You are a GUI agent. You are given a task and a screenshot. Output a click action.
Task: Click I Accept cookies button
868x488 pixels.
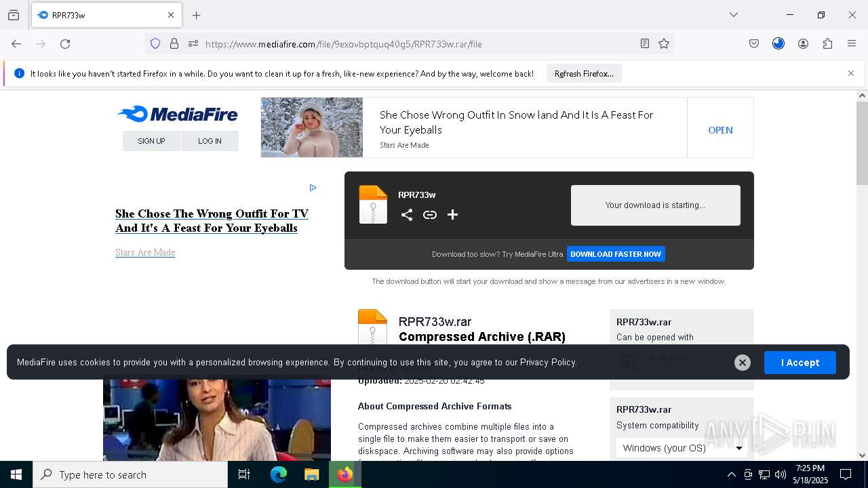coord(800,363)
